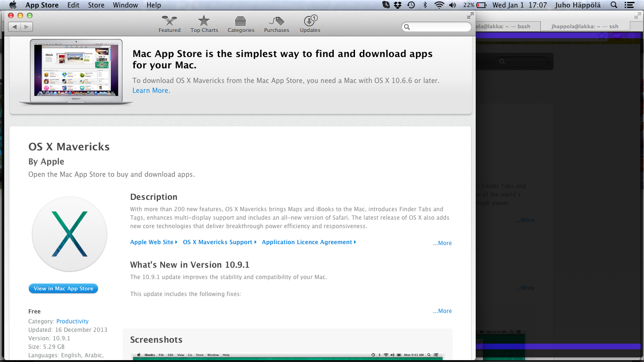Open the Window menu
Image resolution: width=644 pixels, height=362 pixels.
click(x=125, y=5)
